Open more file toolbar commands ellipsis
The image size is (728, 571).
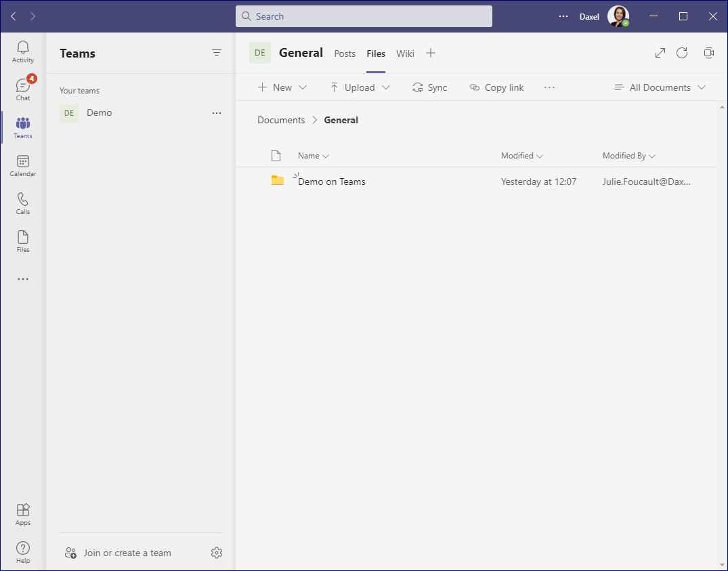click(549, 87)
